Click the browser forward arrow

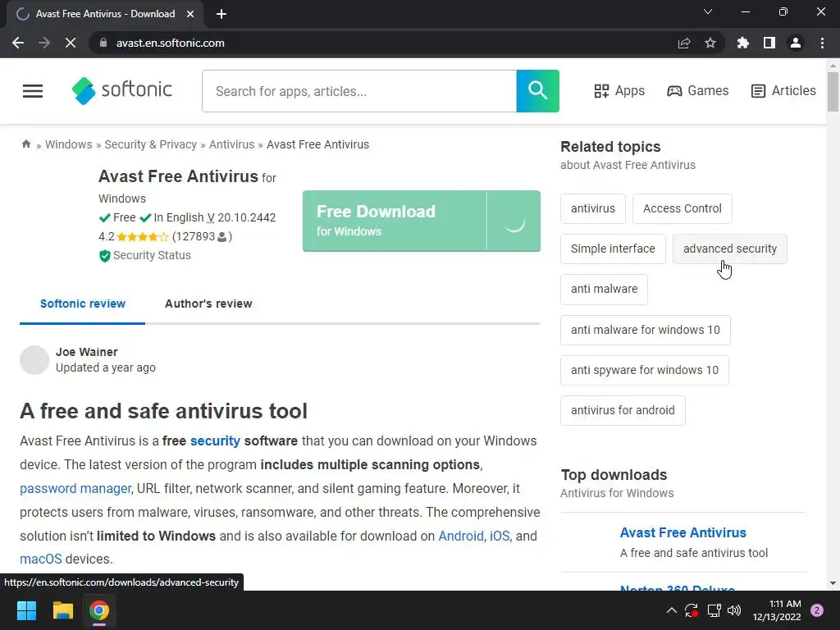[44, 43]
